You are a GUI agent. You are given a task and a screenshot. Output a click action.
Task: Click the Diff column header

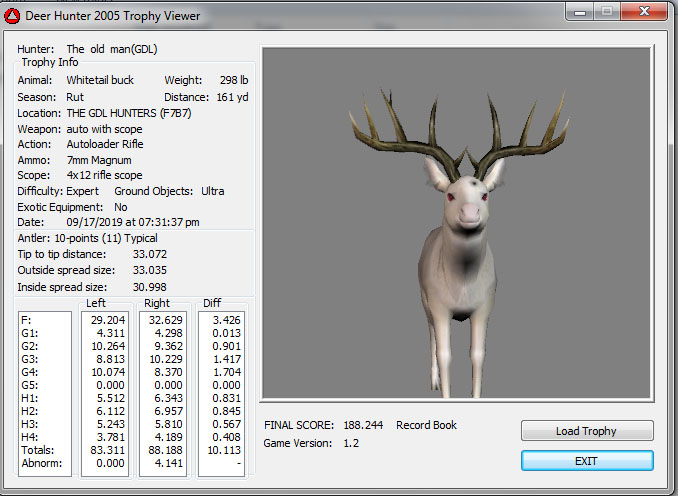[212, 303]
